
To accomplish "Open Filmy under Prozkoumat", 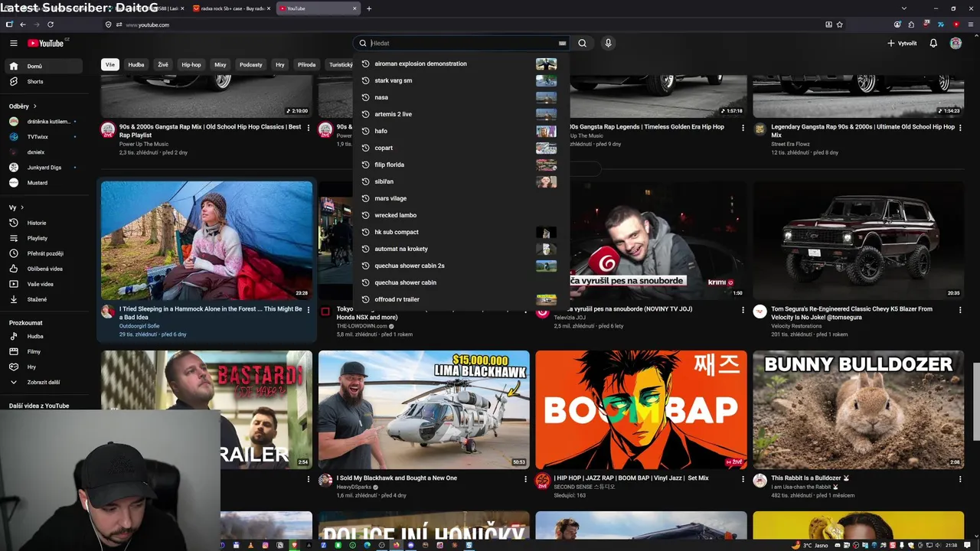I will (45, 351).
